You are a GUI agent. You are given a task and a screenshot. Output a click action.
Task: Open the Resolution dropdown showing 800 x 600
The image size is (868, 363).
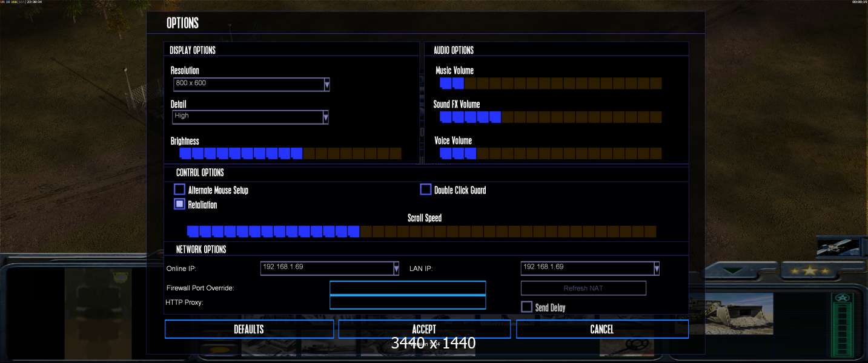(x=251, y=84)
